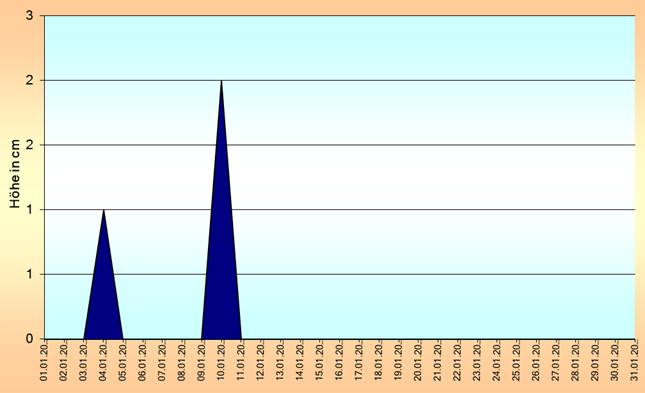This screenshot has width=645, height=393.
Task: Click the date label "29.01.20"
Action: tap(596, 362)
